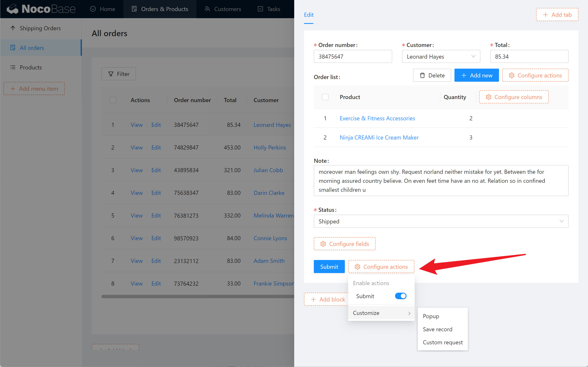The image size is (588, 367).
Task: Click the Delete button for this order
Action: (432, 76)
